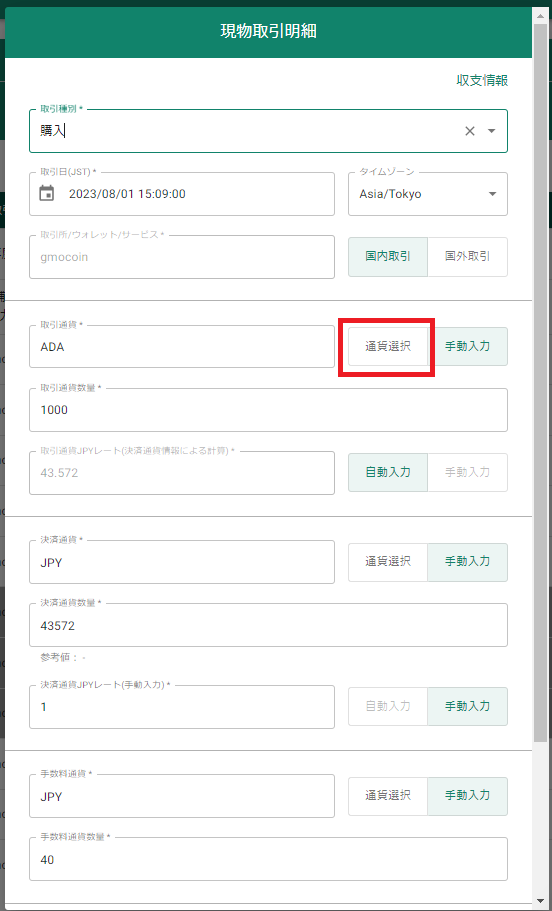Select 通貨選択 for 決済通貨
The width and height of the screenshot is (552, 911).
pyautogui.click(x=388, y=562)
